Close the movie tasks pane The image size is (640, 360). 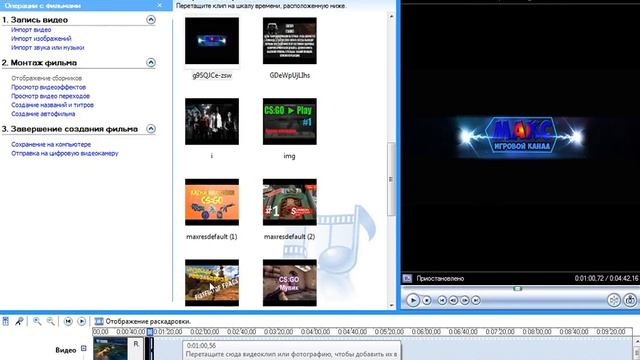point(160,5)
